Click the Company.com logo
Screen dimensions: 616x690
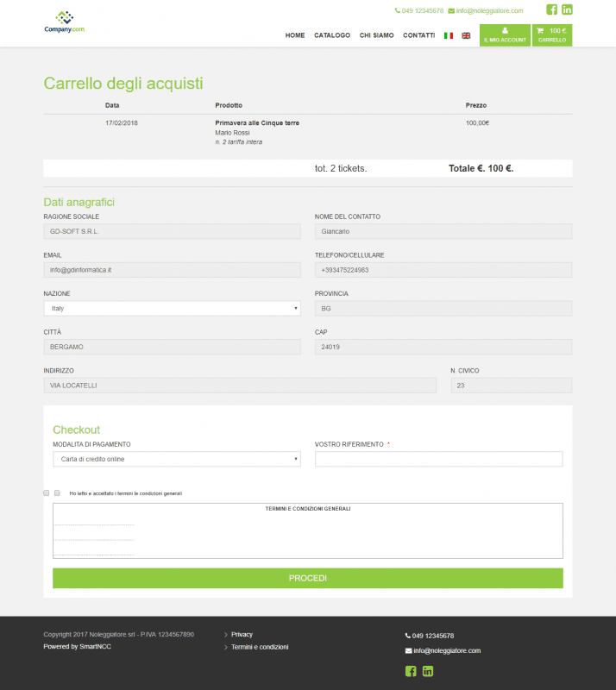point(65,22)
